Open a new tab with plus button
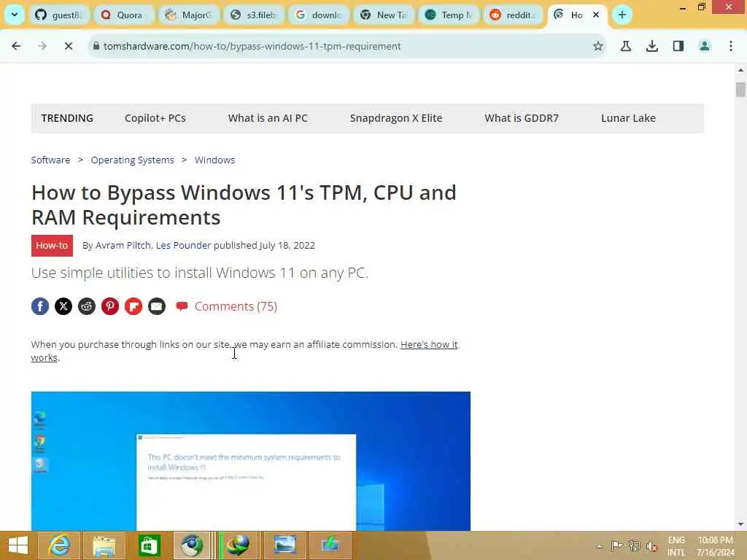 click(x=622, y=15)
